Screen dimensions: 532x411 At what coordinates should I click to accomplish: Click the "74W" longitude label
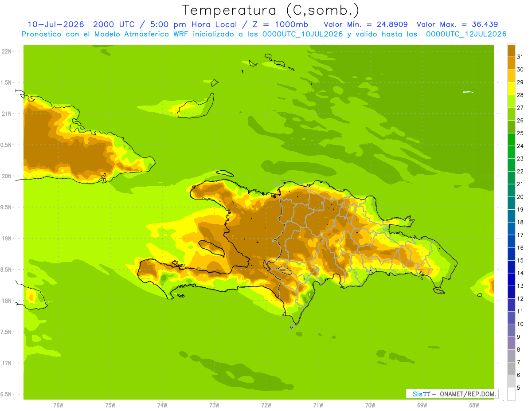point(162,405)
